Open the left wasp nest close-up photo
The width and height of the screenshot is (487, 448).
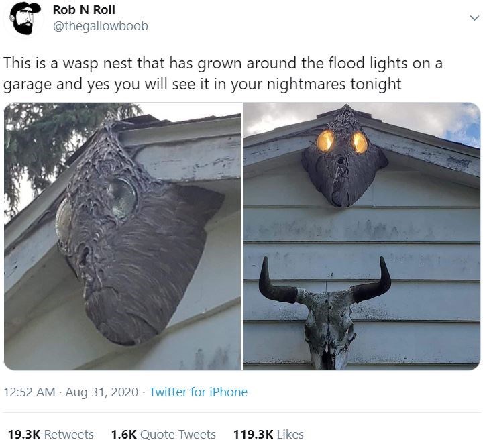[122, 236]
